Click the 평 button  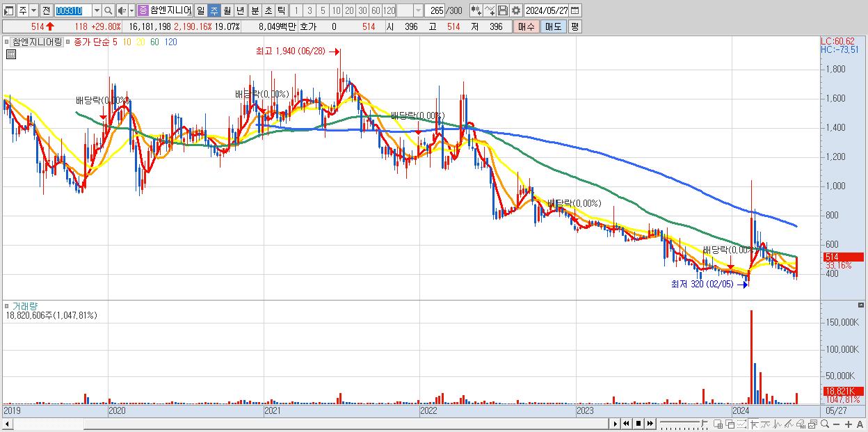click(574, 26)
